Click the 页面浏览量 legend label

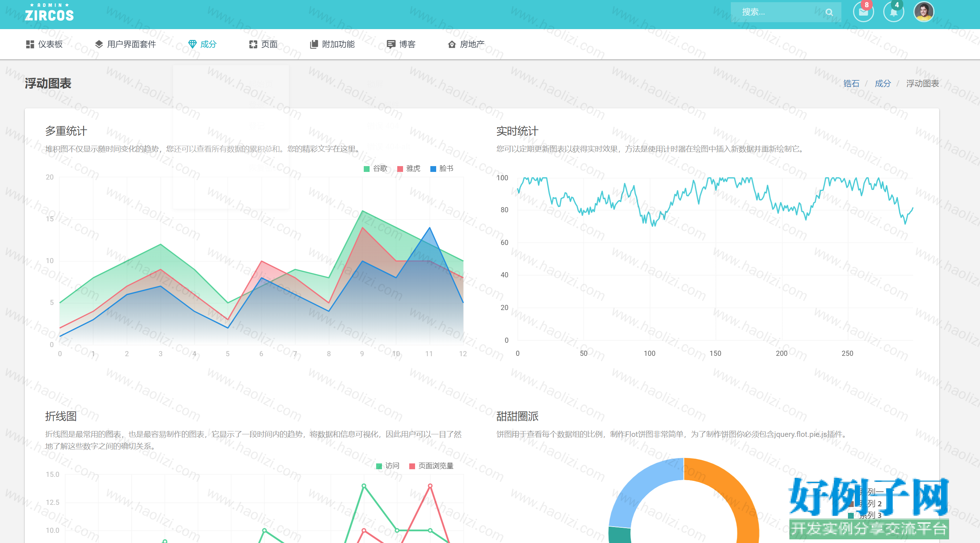(436, 466)
